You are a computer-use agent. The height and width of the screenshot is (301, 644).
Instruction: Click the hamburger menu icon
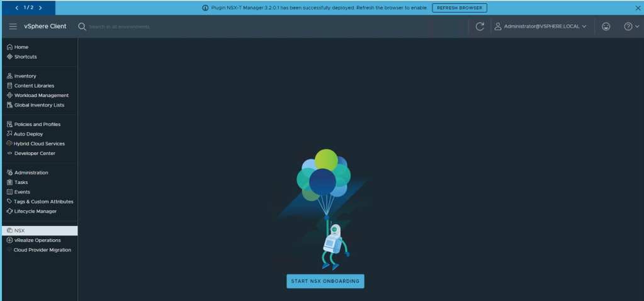point(13,26)
